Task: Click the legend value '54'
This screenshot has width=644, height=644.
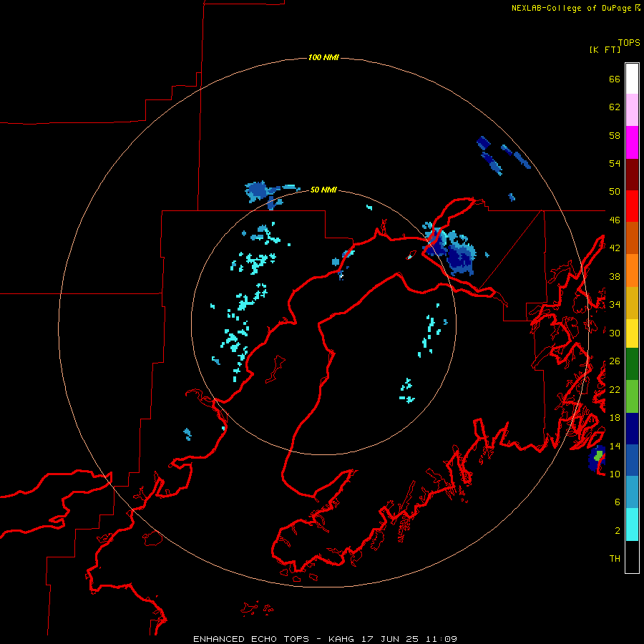Action: 615,163
